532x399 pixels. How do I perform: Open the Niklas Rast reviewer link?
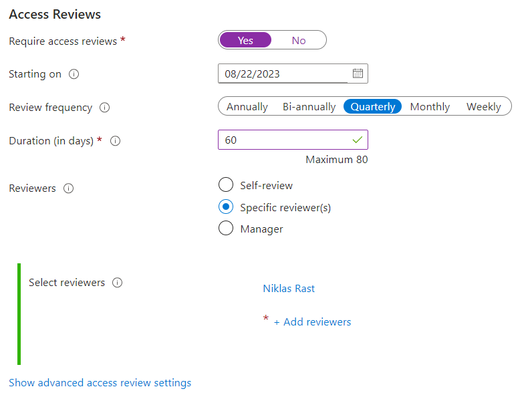(x=289, y=289)
